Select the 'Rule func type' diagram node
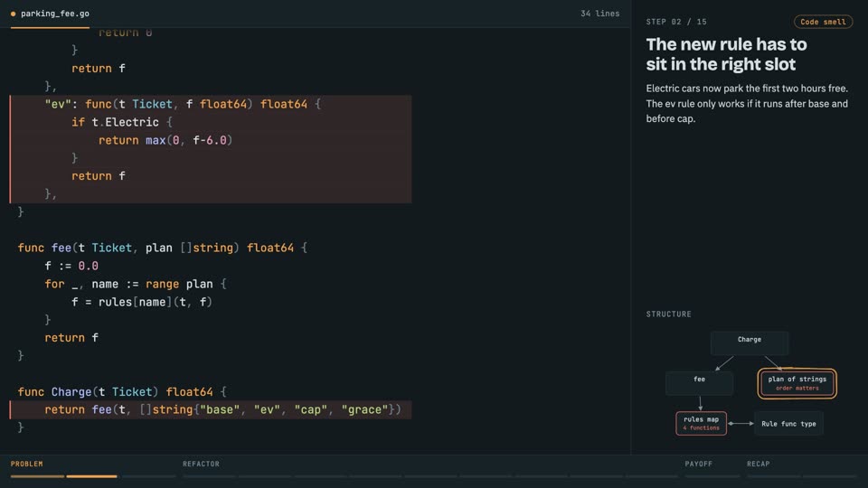This screenshot has height=488, width=868. coord(788,424)
